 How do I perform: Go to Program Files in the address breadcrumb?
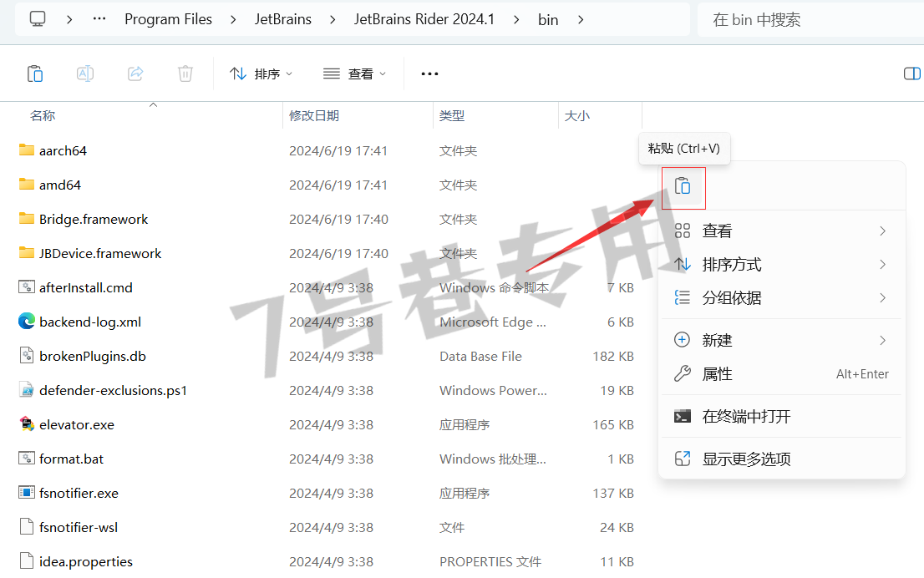168,19
